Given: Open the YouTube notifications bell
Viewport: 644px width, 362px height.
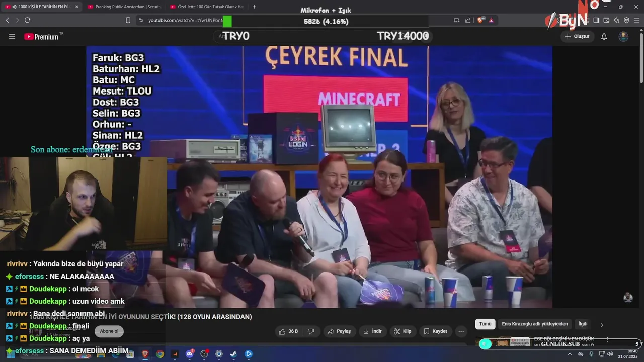Looking at the screenshot, I should 604,36.
